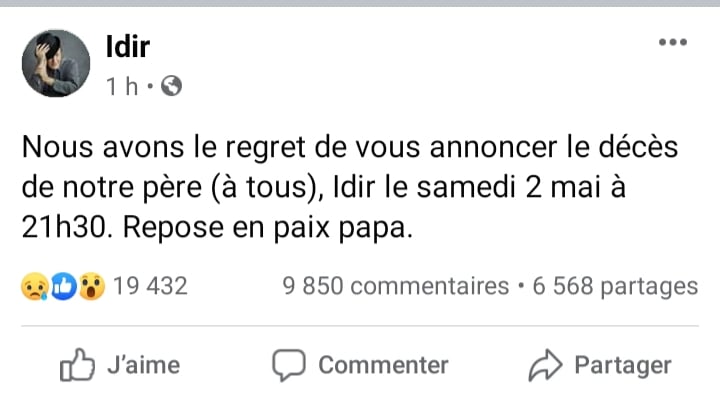Click the sad crying reaction emoji
This screenshot has width=720, height=398.
[34, 286]
